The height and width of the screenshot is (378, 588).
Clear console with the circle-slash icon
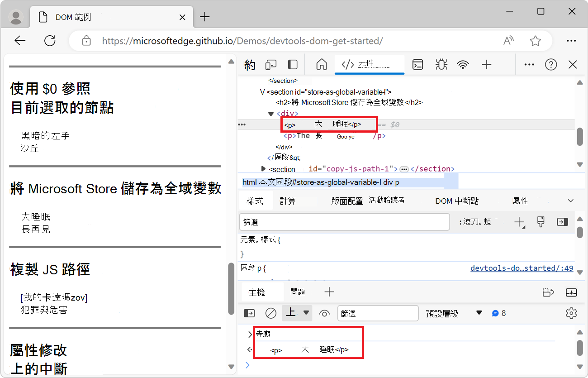pyautogui.click(x=270, y=313)
